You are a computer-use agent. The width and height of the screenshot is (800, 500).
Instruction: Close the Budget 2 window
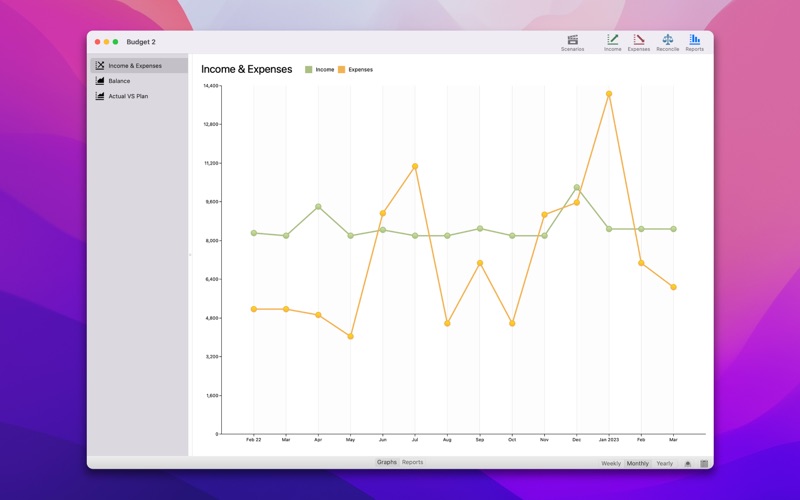tap(97, 42)
